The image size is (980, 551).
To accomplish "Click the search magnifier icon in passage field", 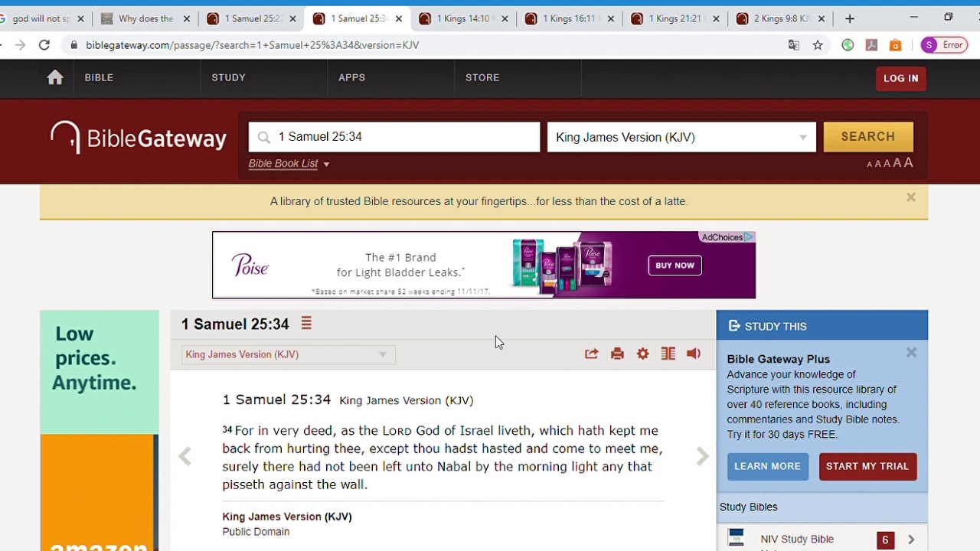I will click(264, 137).
